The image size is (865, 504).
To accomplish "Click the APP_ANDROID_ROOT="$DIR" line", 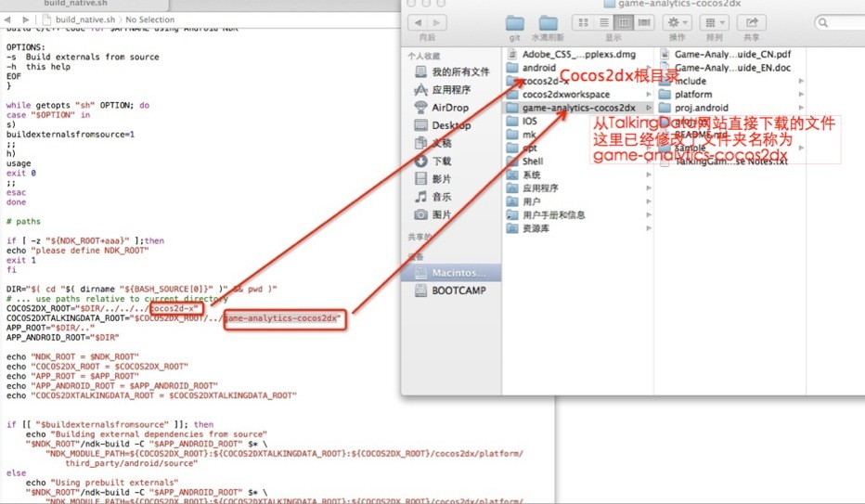I will coord(62,338).
